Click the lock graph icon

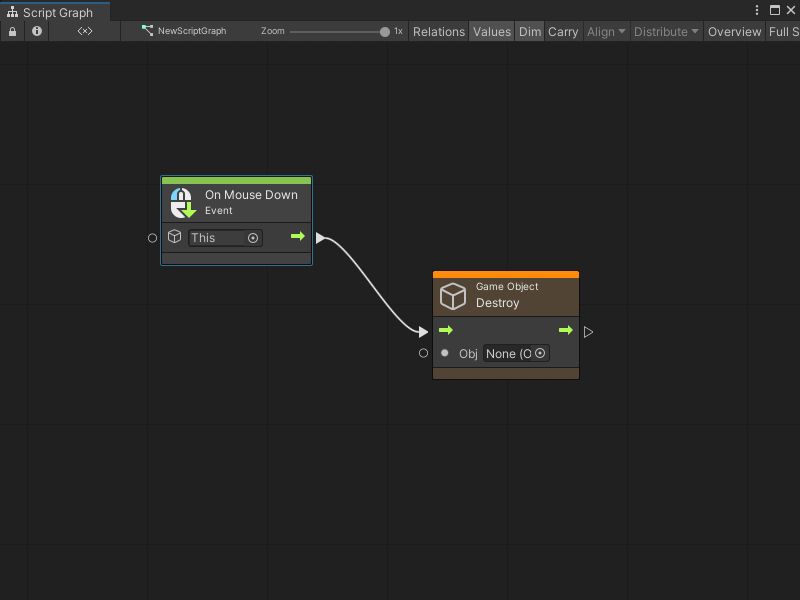coord(12,31)
